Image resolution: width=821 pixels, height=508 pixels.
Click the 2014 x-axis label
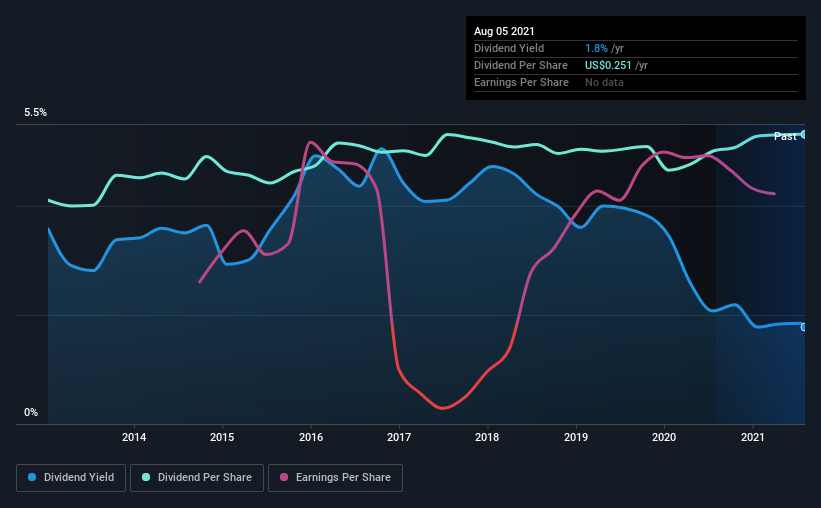coord(134,437)
